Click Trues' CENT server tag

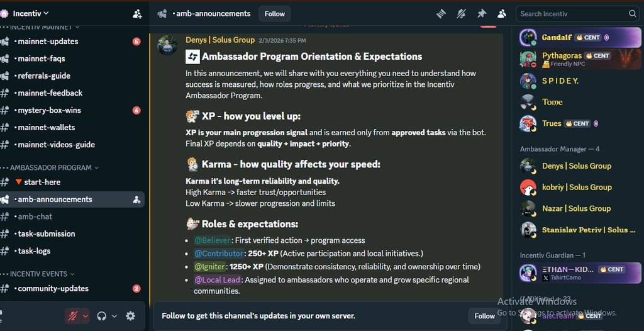pyautogui.click(x=577, y=123)
